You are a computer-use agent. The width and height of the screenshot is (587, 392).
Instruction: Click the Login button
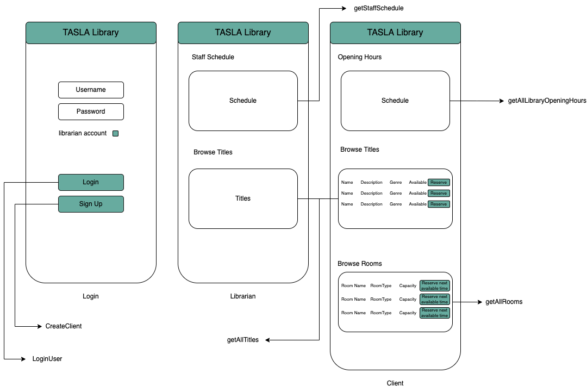(91, 182)
